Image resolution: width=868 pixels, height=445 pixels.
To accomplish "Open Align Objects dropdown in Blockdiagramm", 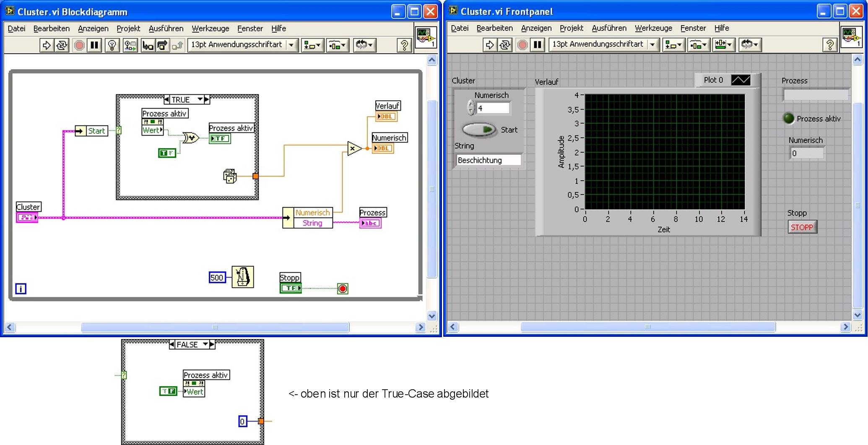I will click(x=312, y=45).
